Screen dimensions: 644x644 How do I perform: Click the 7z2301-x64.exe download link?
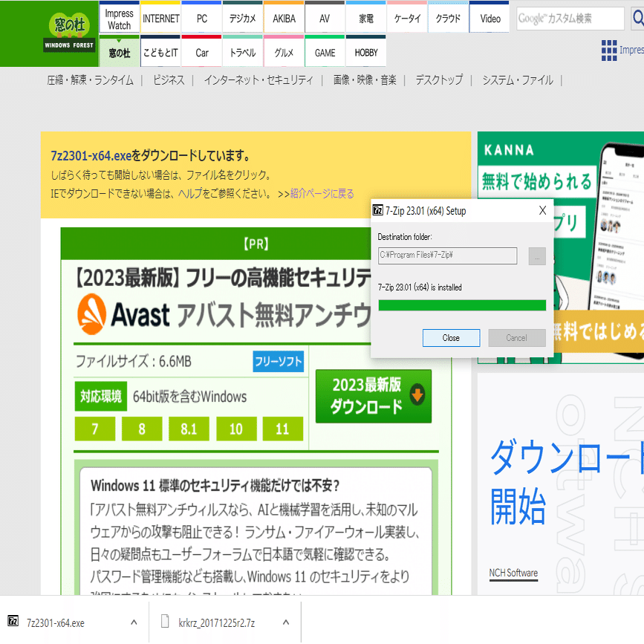pyautogui.click(x=91, y=156)
